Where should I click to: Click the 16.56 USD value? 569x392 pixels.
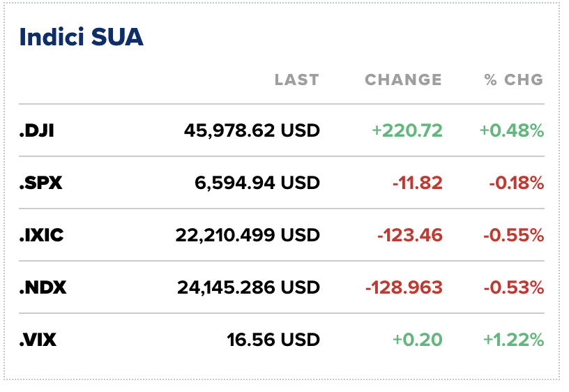(273, 340)
